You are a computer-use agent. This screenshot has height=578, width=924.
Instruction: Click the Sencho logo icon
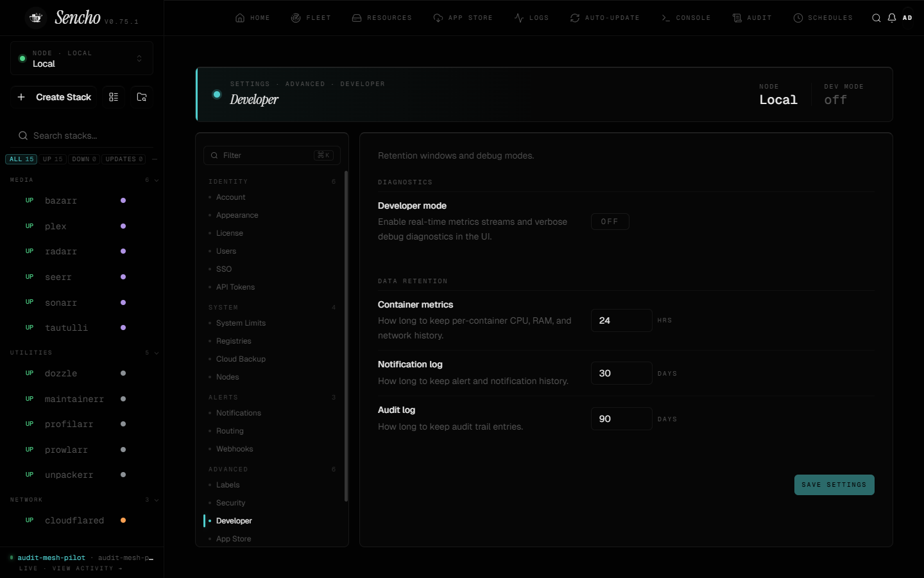click(x=36, y=18)
